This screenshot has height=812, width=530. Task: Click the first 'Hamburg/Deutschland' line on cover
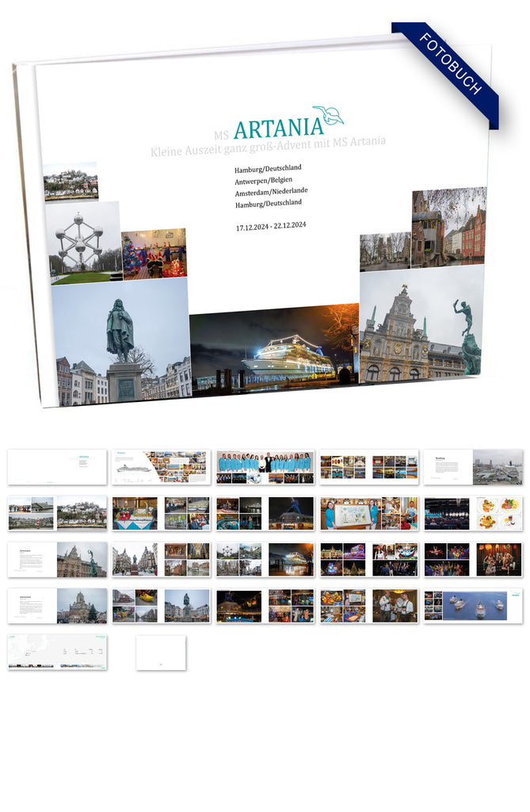coord(268,169)
